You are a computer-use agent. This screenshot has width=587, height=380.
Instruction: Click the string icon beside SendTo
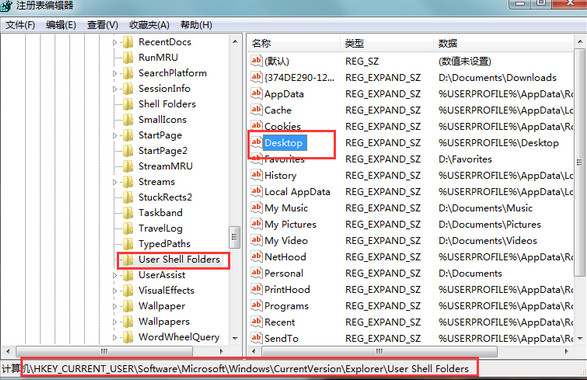click(256, 338)
